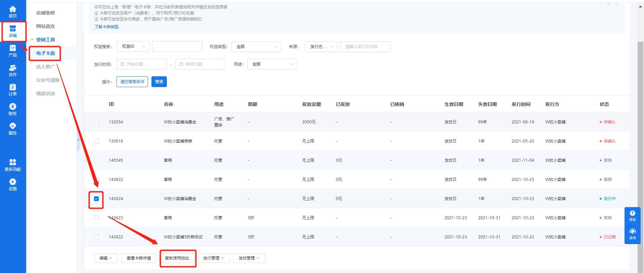The height and width of the screenshot is (273, 644).
Task: Click the 2021-11-04 issue date cell
Action: [x=523, y=160]
